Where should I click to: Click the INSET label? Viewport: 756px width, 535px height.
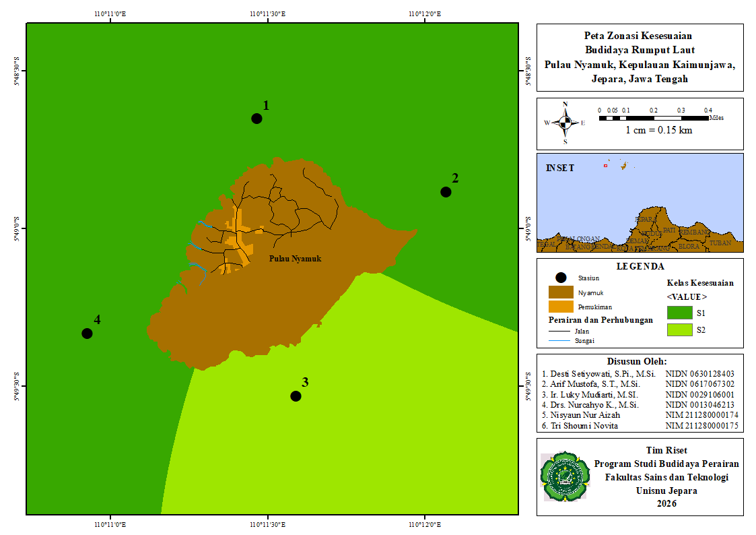(560, 168)
